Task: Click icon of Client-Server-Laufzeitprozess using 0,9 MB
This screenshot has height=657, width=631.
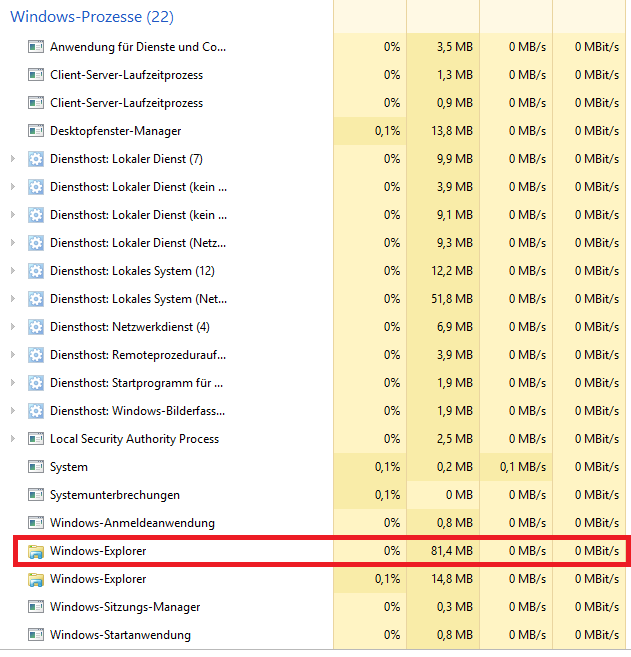Action: pos(36,103)
